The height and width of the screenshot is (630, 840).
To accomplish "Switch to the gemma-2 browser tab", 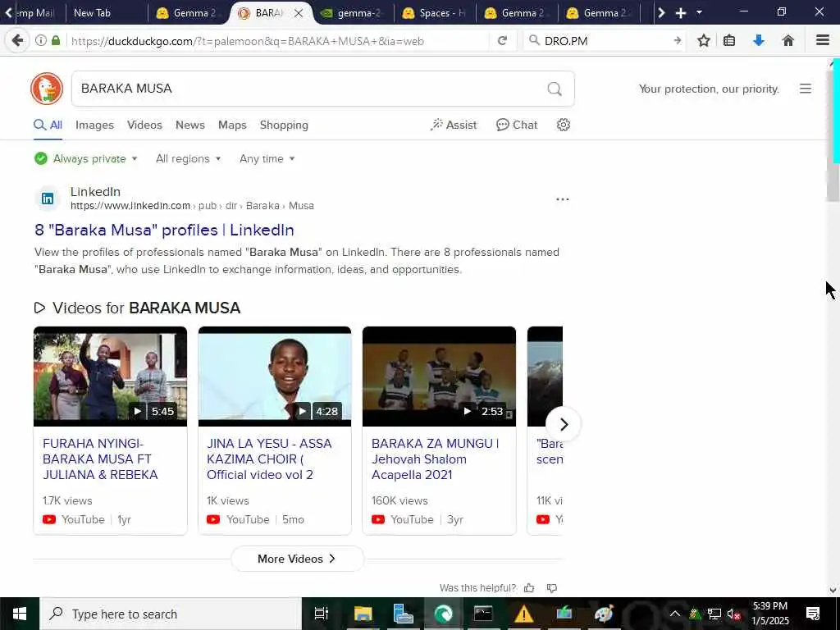I will pyautogui.click(x=354, y=13).
